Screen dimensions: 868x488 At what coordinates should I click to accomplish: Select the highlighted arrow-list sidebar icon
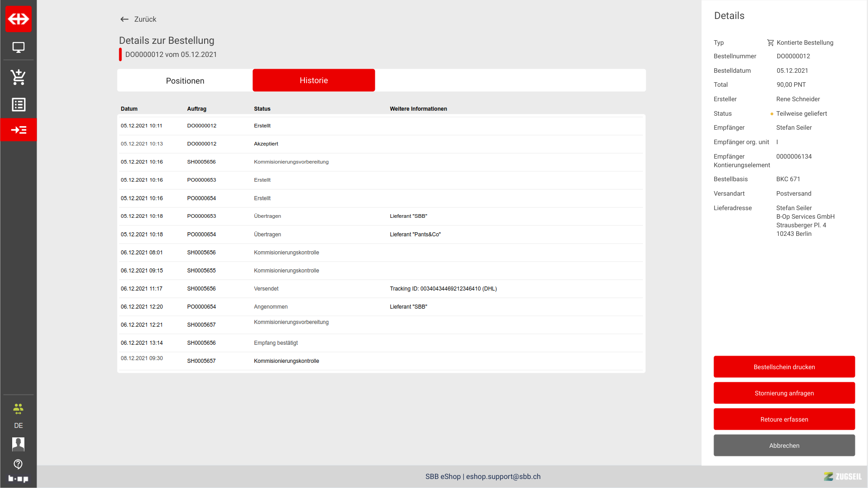[x=19, y=130]
